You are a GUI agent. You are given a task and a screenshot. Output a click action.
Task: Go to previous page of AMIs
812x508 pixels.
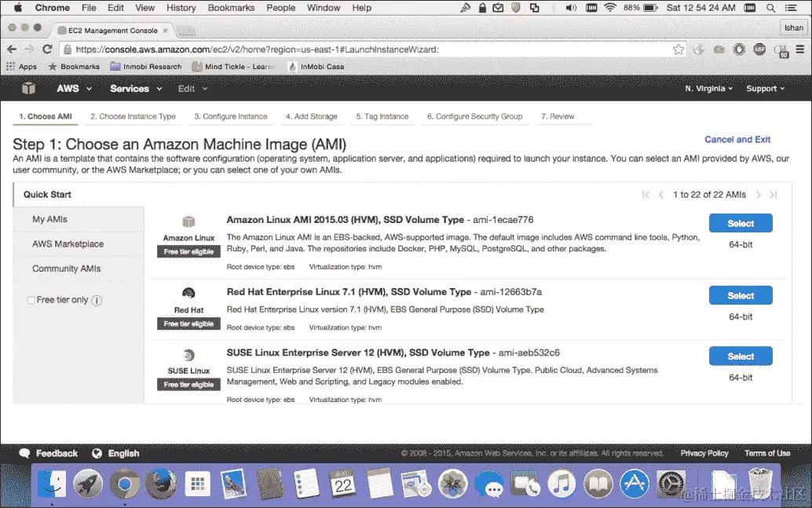(660, 195)
